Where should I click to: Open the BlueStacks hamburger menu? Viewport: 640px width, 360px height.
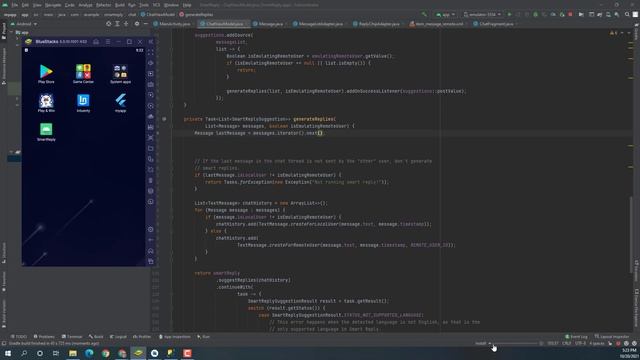click(x=108, y=42)
